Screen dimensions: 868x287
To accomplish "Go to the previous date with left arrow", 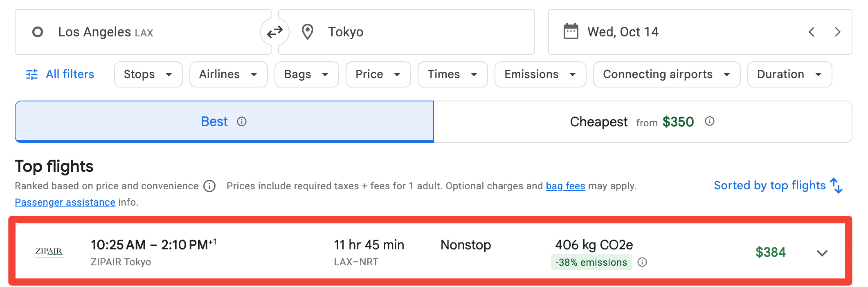I will [812, 32].
